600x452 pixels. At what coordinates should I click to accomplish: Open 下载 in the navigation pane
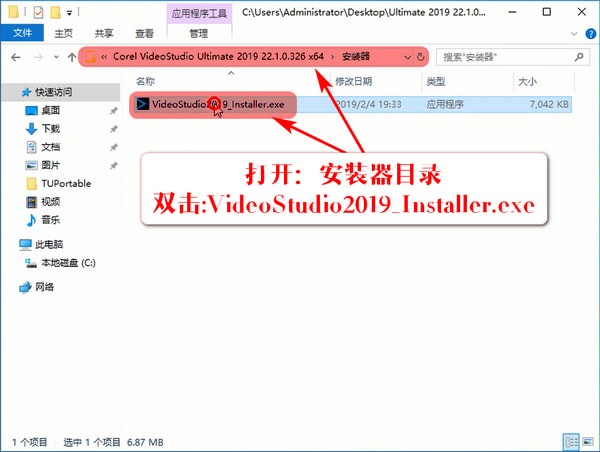pyautogui.click(x=51, y=129)
